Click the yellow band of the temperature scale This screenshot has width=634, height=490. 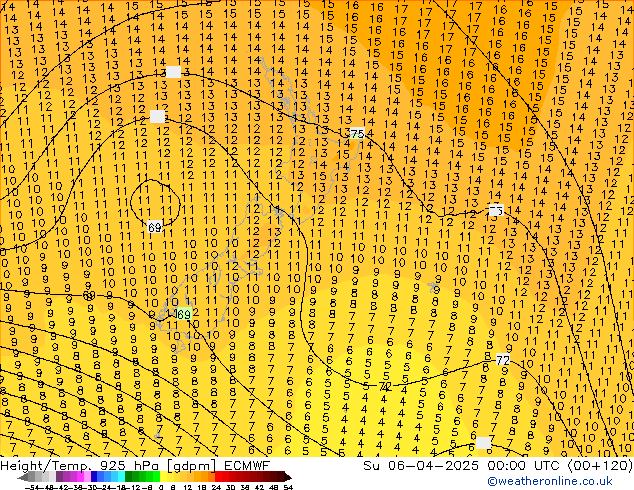coord(163,477)
